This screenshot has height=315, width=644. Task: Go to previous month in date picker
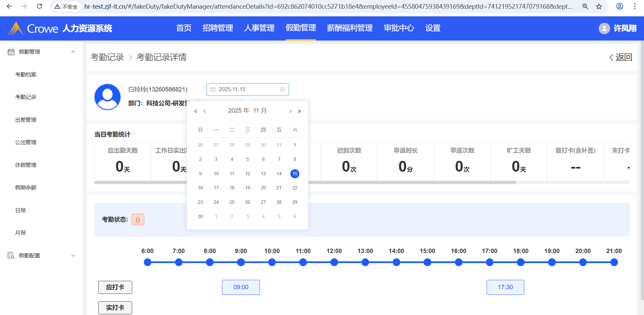(x=205, y=111)
